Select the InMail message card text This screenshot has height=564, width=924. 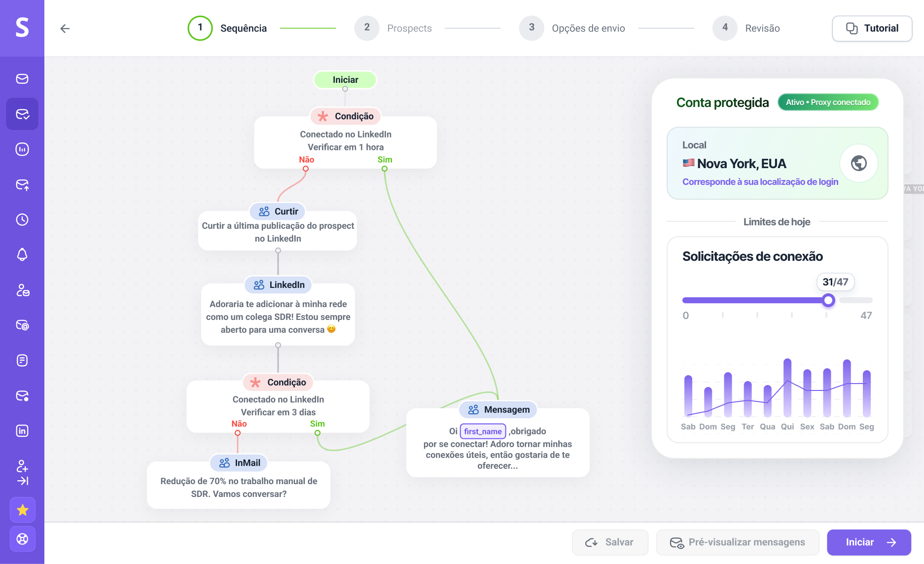(239, 488)
